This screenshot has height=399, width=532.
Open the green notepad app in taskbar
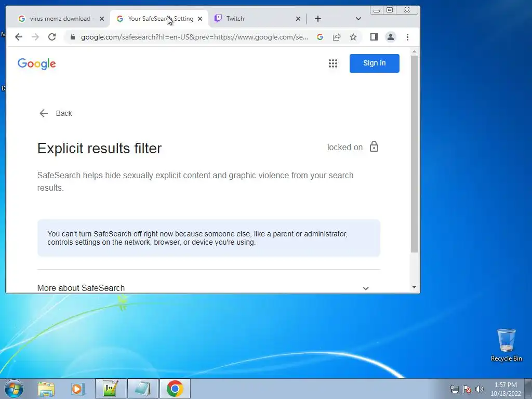[x=111, y=389]
